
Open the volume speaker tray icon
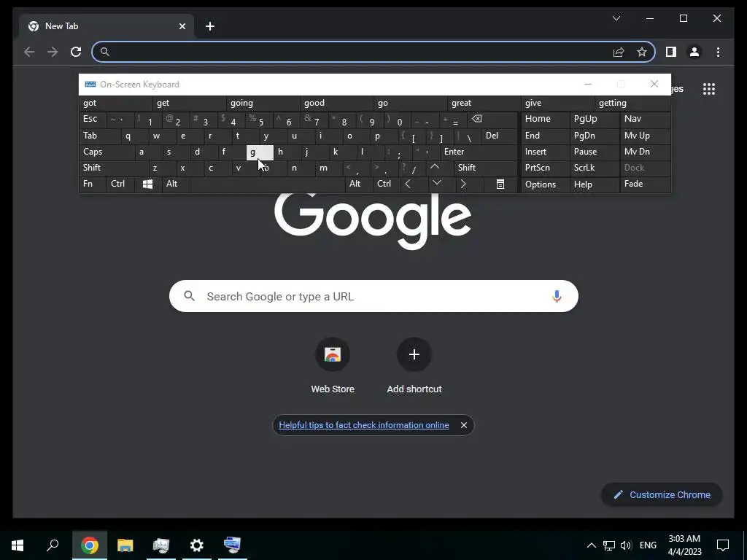[625, 545]
